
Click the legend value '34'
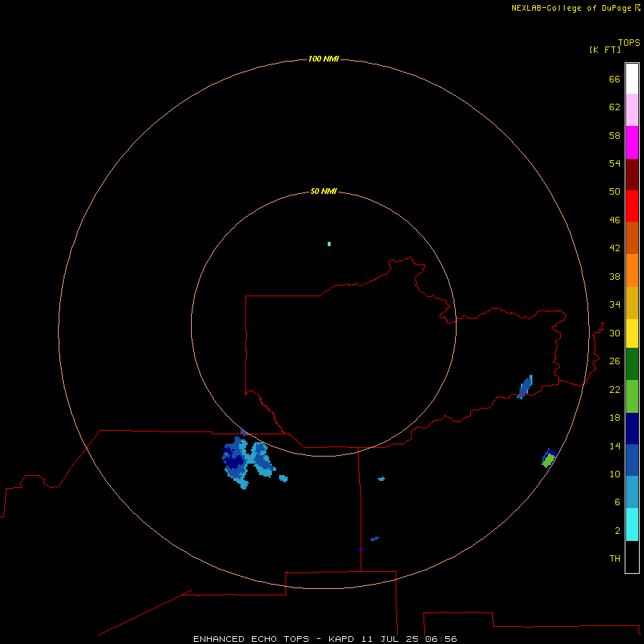[615, 305]
